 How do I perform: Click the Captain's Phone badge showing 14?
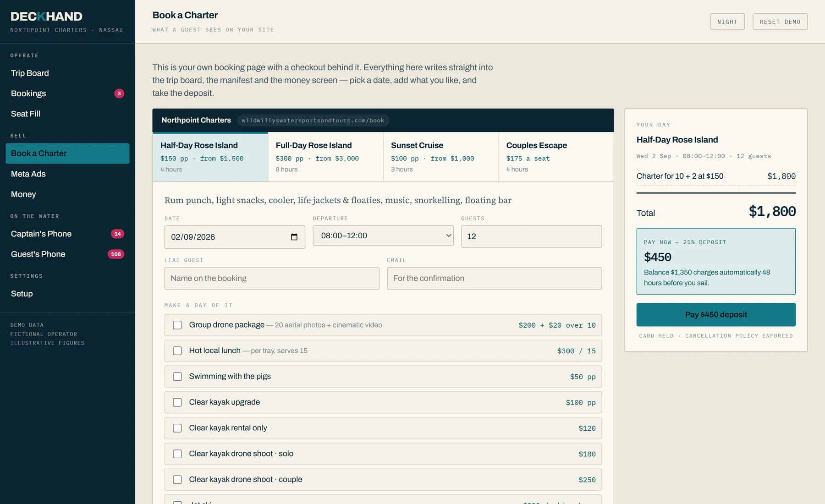117,234
